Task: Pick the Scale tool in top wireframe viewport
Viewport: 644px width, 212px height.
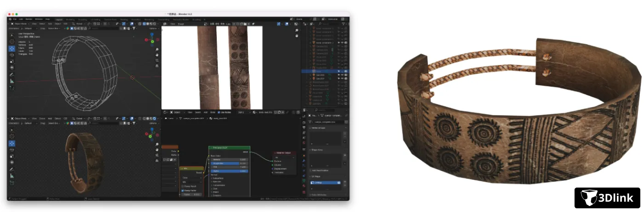Action: (12, 61)
